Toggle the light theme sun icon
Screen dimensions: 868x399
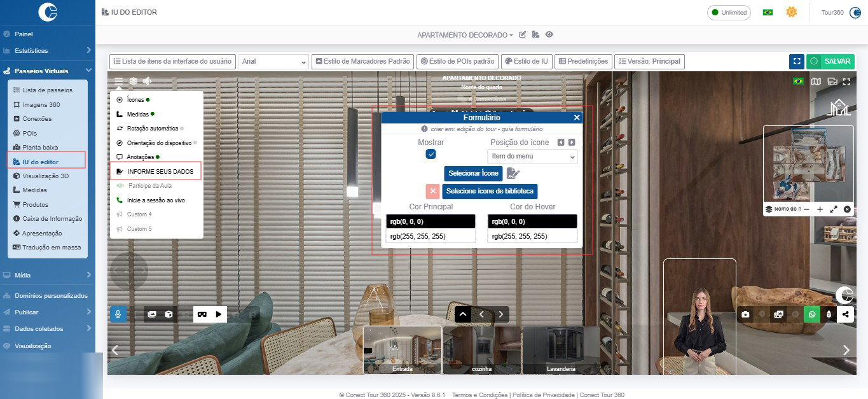click(791, 12)
